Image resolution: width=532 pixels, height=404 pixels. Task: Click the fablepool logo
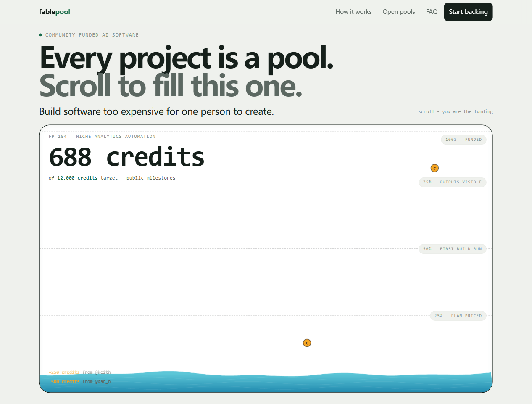pos(55,12)
